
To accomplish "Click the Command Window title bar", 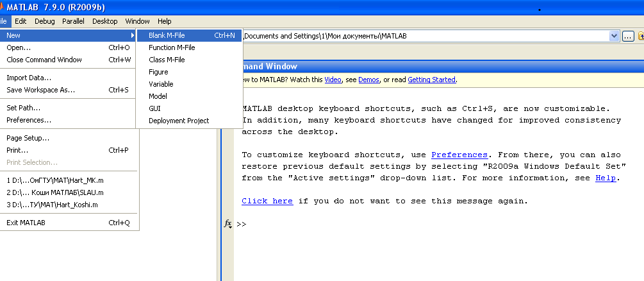I will (x=443, y=66).
